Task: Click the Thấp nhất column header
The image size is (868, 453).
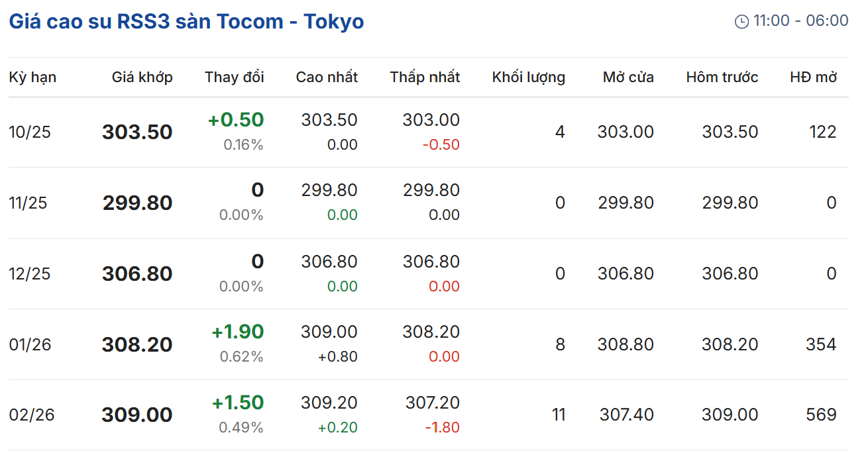Action: pyautogui.click(x=425, y=77)
